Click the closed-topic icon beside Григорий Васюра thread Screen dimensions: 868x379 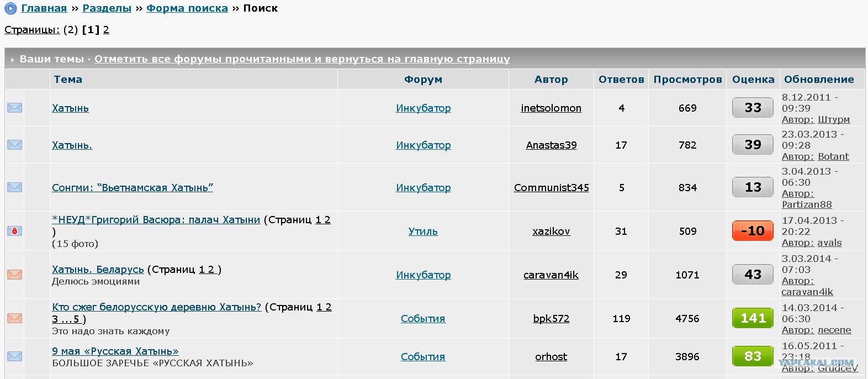pyautogui.click(x=15, y=231)
